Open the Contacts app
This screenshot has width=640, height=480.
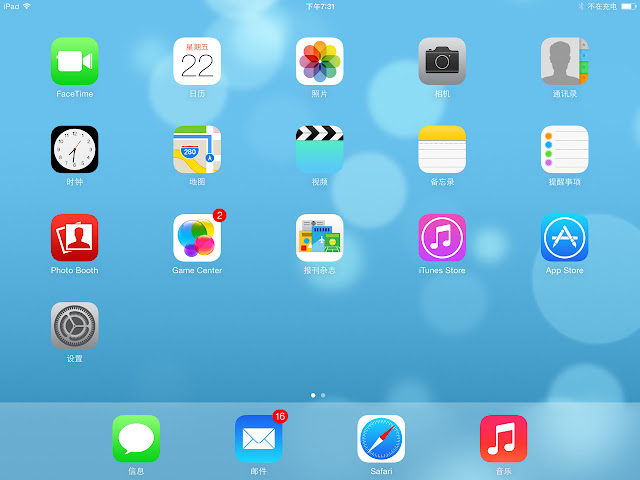click(564, 61)
